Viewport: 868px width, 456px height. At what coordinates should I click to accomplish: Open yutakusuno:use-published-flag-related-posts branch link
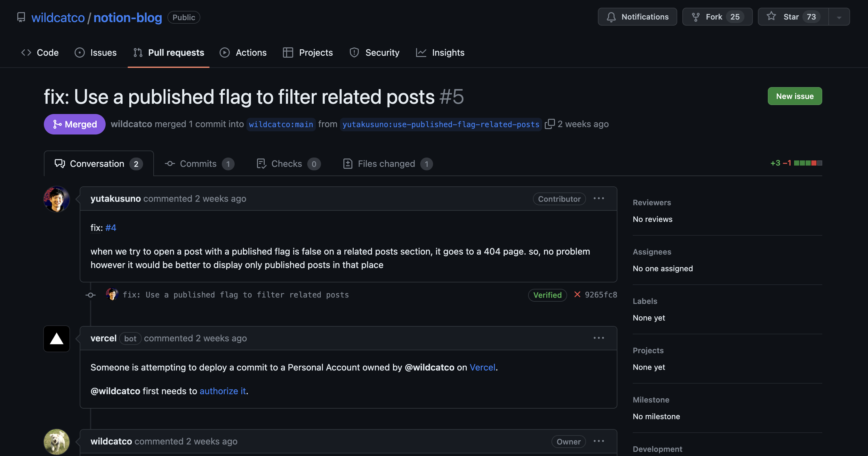click(x=441, y=124)
